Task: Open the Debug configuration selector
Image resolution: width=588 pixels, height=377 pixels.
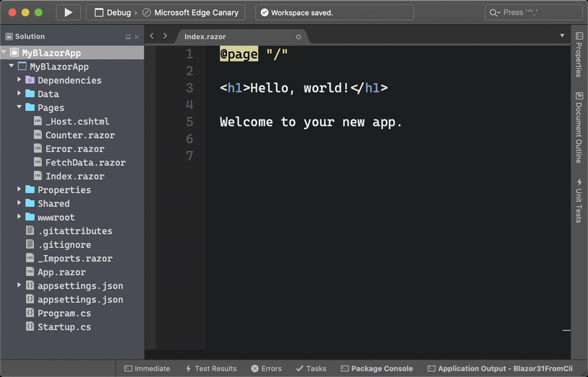Action: click(113, 13)
